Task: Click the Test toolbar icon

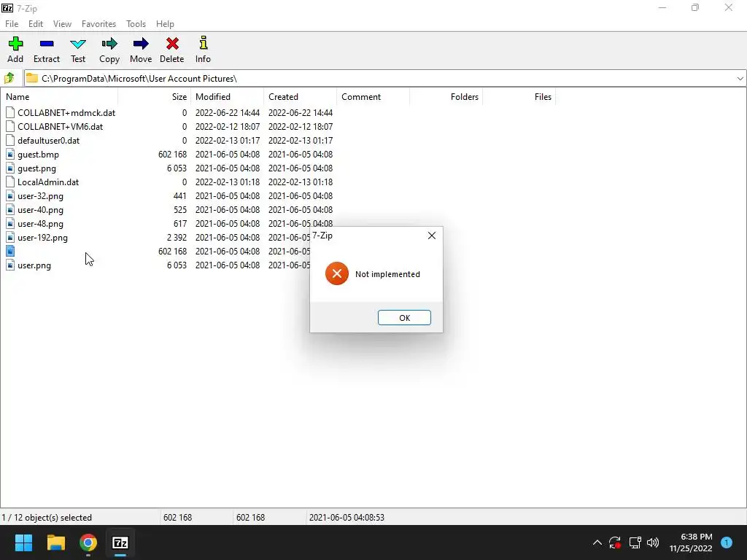Action: click(78, 44)
